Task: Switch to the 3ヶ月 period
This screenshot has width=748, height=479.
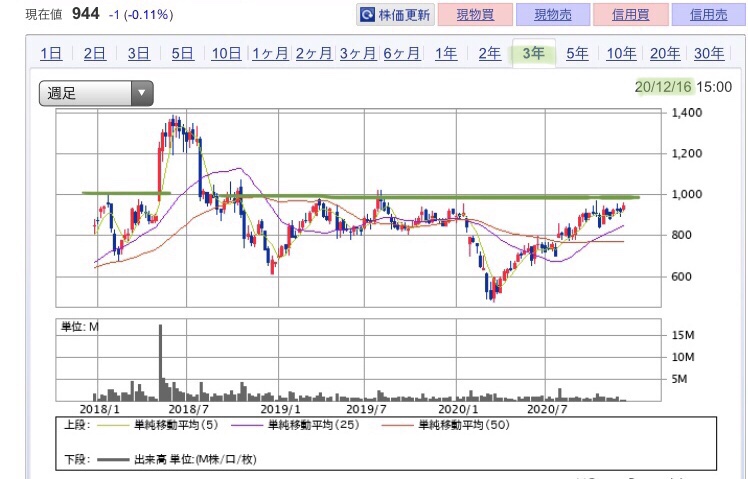Action: click(x=358, y=53)
